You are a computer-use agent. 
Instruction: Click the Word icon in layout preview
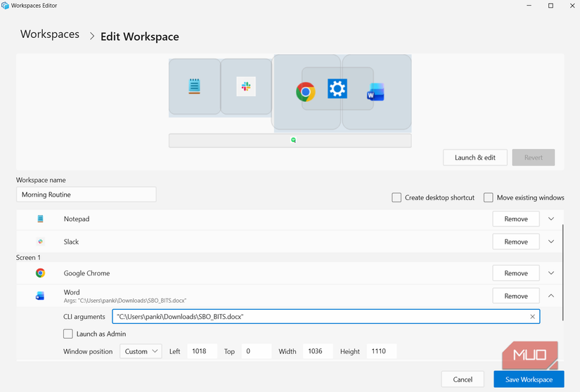[x=375, y=92]
